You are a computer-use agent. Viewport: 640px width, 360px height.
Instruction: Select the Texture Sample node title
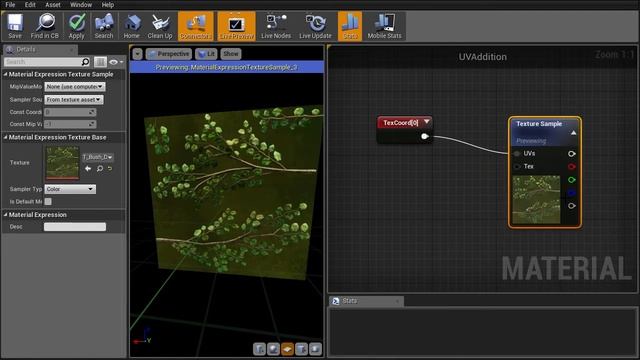coord(539,124)
